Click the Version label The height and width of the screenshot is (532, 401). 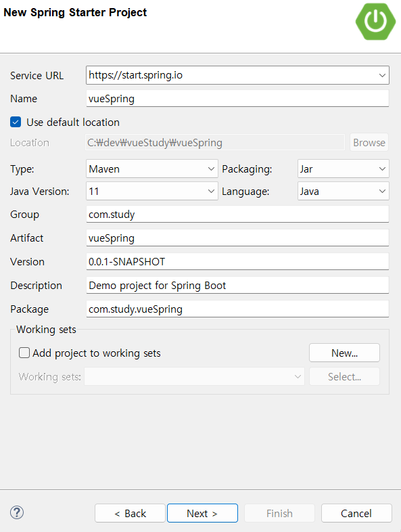(x=27, y=262)
